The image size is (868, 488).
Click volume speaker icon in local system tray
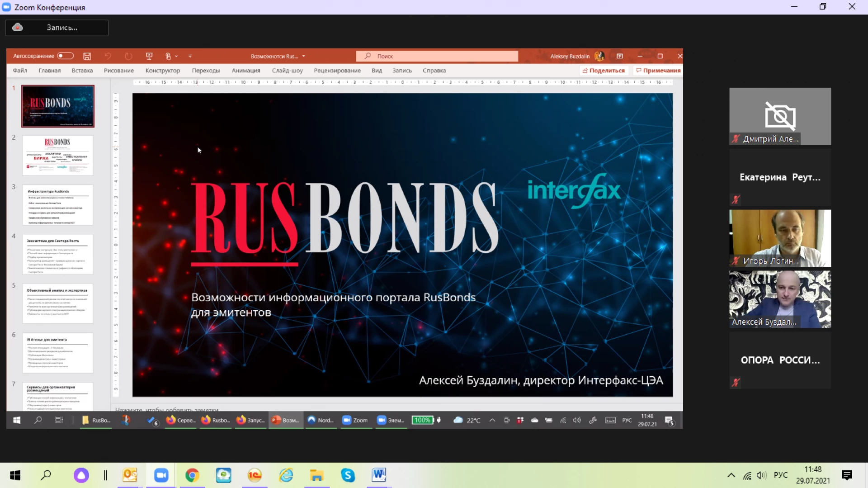(761, 475)
